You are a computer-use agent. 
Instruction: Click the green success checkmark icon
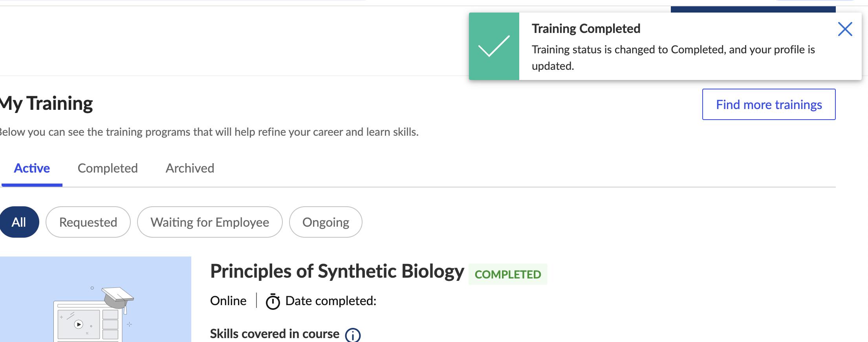(x=494, y=46)
